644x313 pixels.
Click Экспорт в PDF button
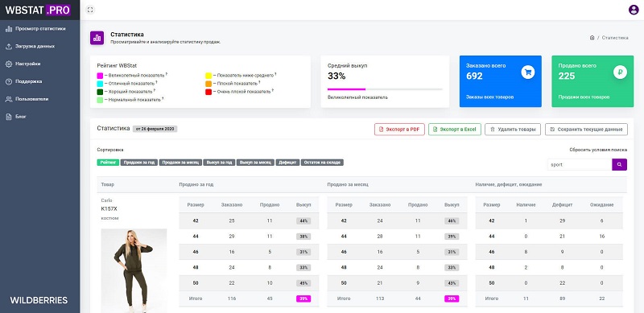(x=399, y=130)
